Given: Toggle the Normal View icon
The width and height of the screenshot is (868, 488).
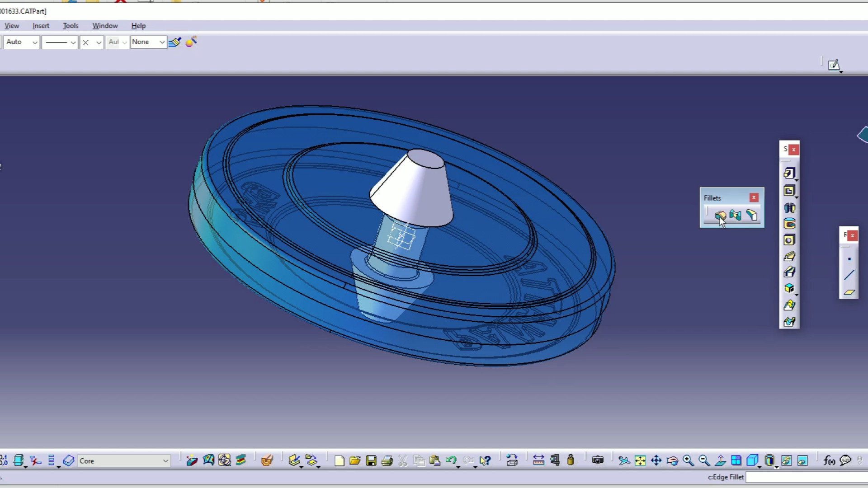Looking at the screenshot, I should 720,460.
